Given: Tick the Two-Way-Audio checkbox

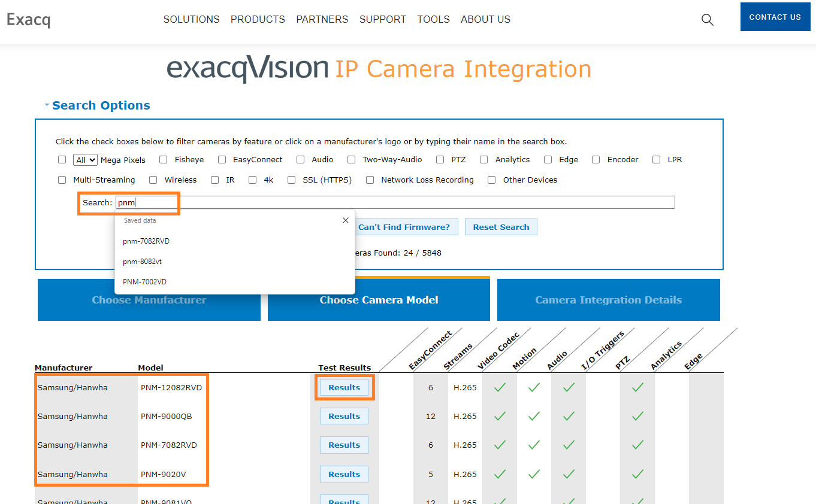Looking at the screenshot, I should [x=352, y=160].
